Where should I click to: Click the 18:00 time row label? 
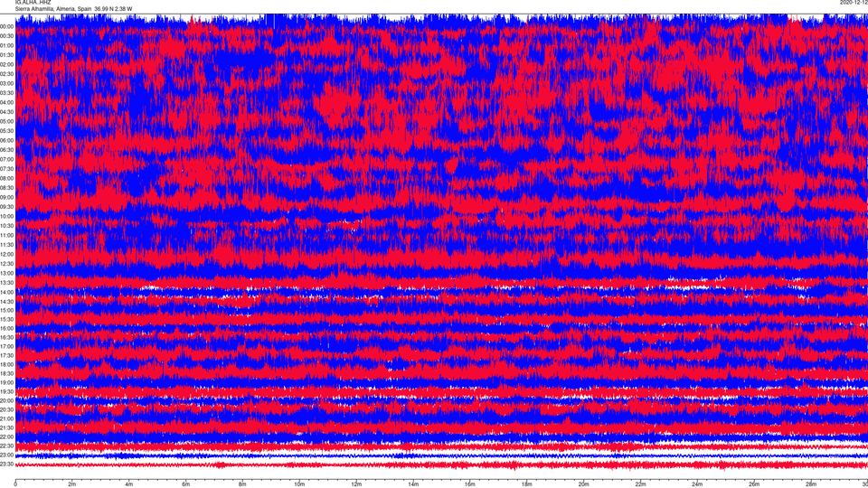(x=6, y=364)
